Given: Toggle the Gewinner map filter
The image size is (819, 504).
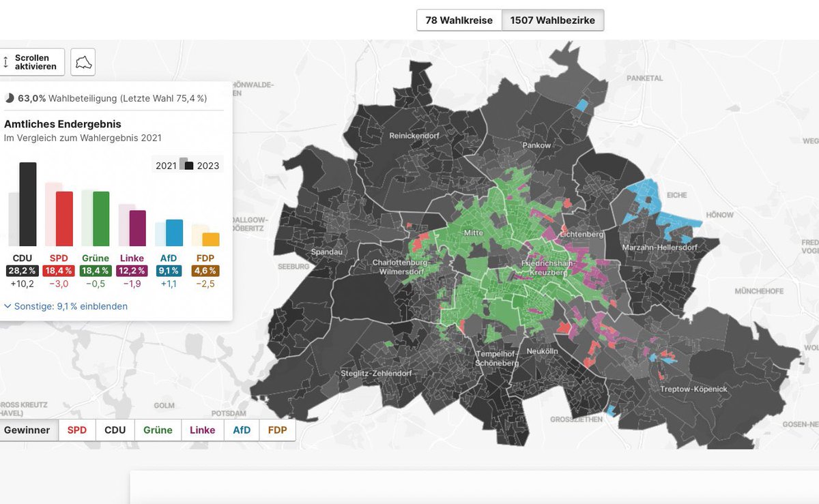Looking at the screenshot, I should tap(27, 430).
